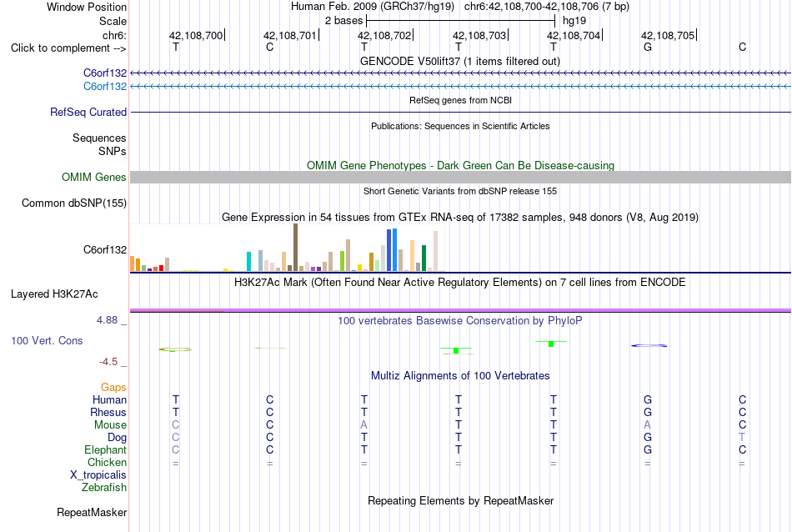This screenshot has width=792, height=532.
Task: Click the RefSeq Curated intron line
Action: (460, 113)
